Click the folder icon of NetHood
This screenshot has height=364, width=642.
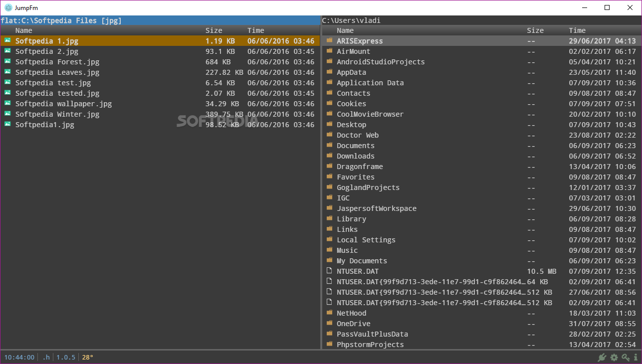(x=329, y=313)
